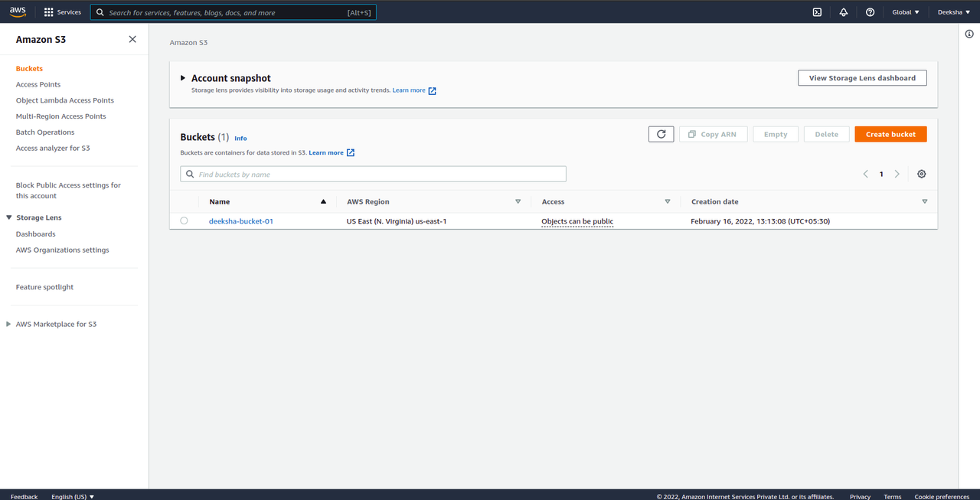Sort by Access column
This screenshot has width=980, height=500.
pyautogui.click(x=605, y=201)
